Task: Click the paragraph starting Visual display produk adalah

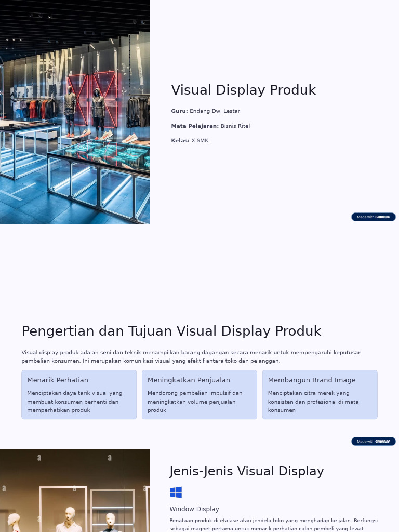Action: 191,356
